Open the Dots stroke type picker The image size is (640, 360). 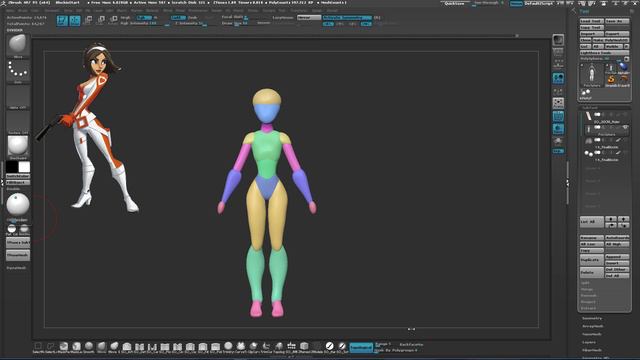click(x=18, y=71)
